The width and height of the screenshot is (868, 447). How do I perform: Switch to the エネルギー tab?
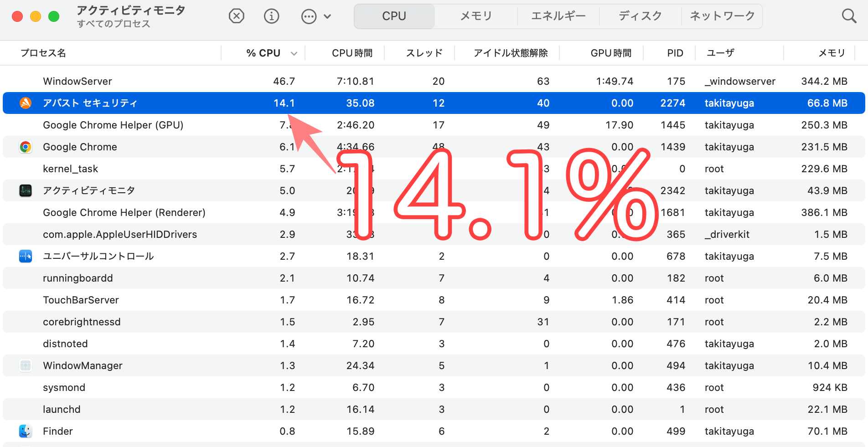coord(558,16)
